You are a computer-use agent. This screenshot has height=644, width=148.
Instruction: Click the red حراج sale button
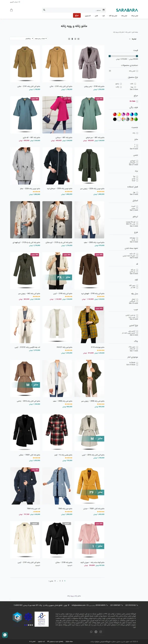pyautogui.click(x=77, y=15)
